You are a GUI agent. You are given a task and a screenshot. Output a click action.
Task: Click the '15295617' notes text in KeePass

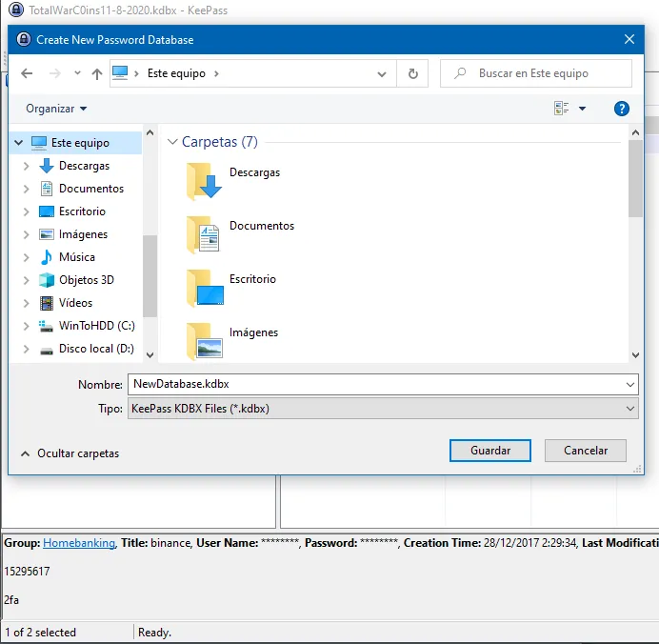[27, 572]
